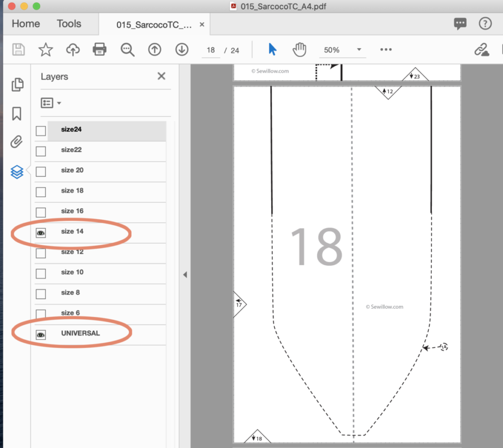503x448 pixels.
Task: Go to the next page
Action: [x=181, y=50]
